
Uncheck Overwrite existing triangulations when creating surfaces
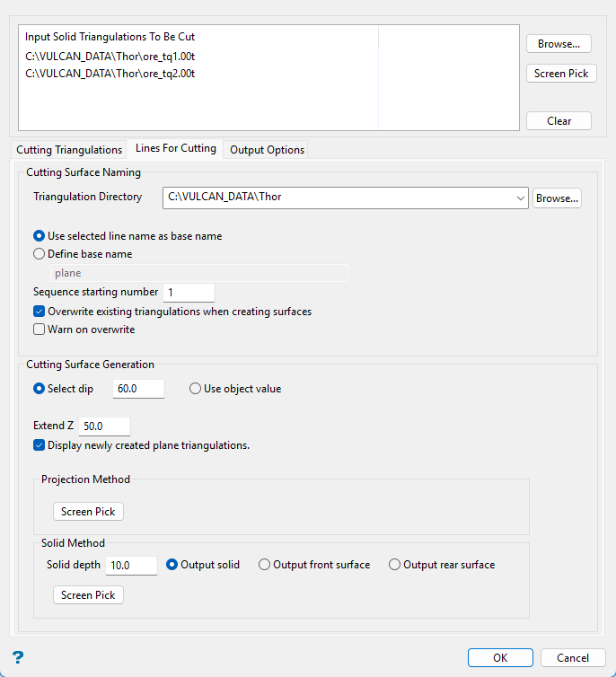click(40, 312)
